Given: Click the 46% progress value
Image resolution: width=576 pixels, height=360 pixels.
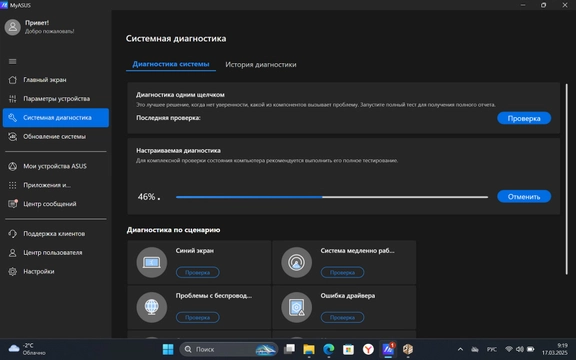Looking at the screenshot, I should coord(147,197).
